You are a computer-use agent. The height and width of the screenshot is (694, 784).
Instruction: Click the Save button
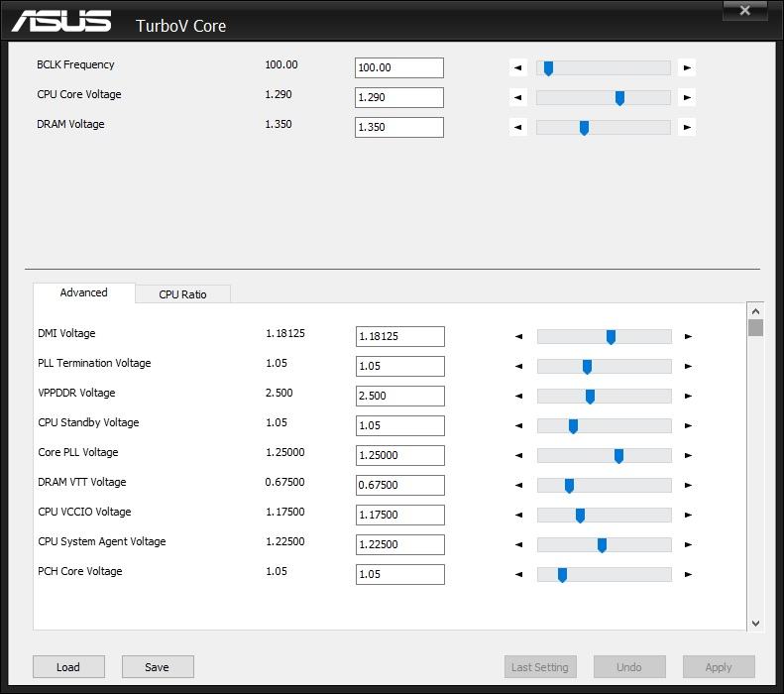point(158,667)
